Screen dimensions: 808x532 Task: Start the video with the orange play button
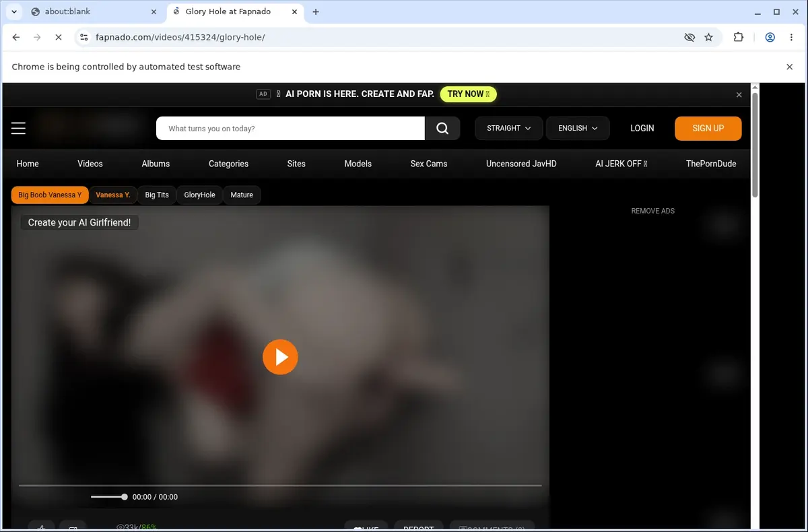(280, 356)
